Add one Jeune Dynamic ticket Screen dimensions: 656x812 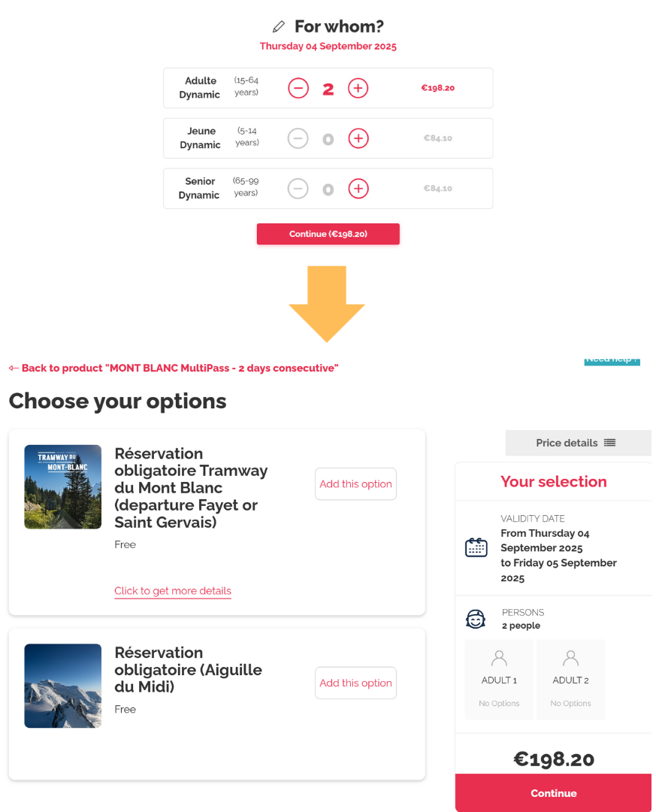click(x=358, y=138)
